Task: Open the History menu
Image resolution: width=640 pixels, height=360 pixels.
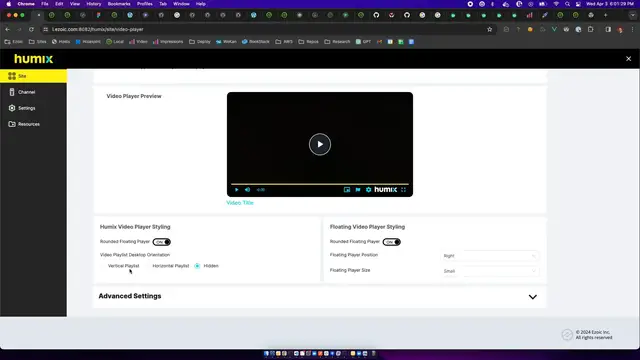Action: click(x=94, y=4)
